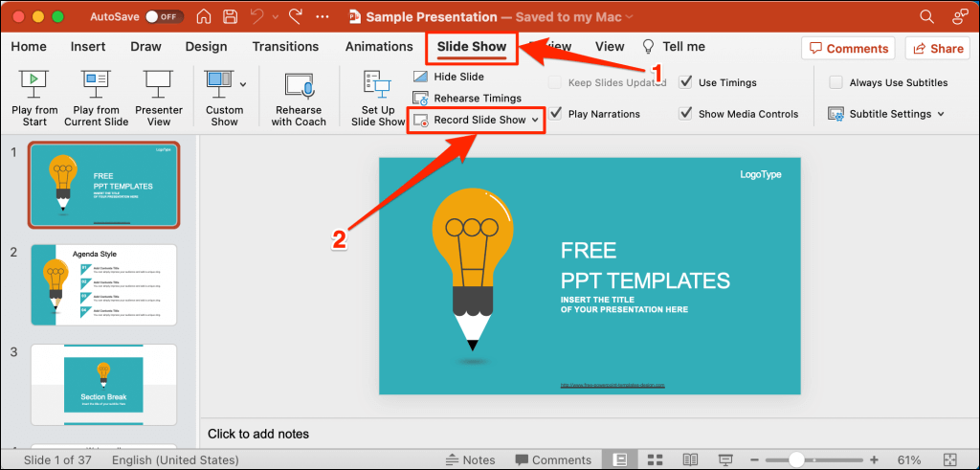Select slide 1 thumbnail
This screenshot has width=980, height=470.
pyautogui.click(x=103, y=185)
